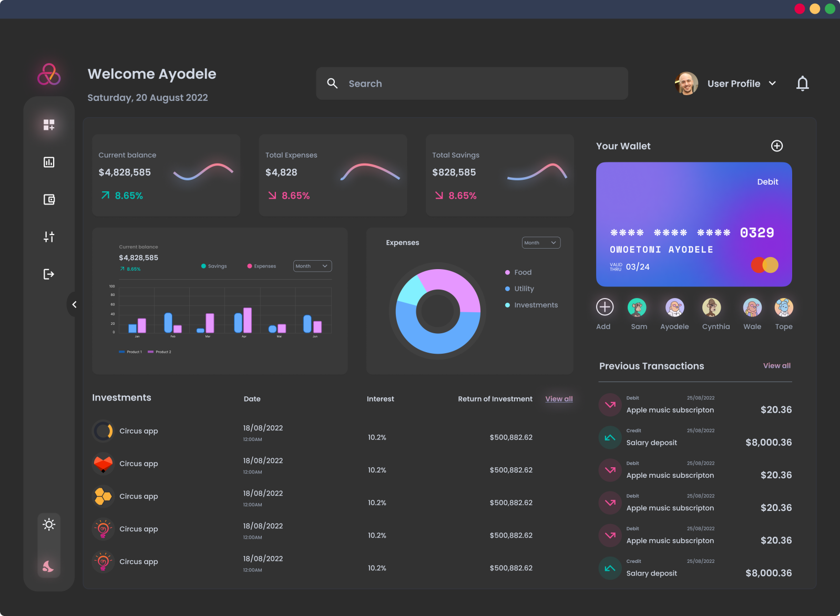Click the macOS green maximize dot
The width and height of the screenshot is (840, 616).
(x=830, y=8)
